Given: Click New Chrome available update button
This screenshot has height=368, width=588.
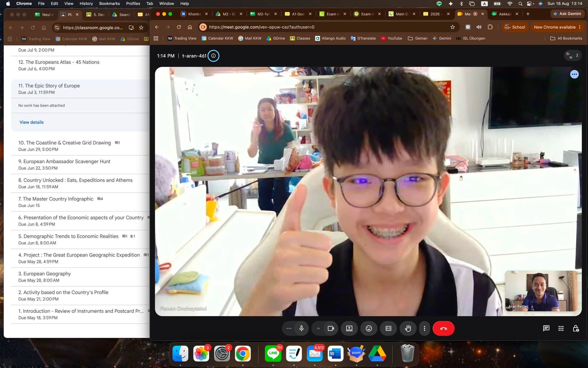Looking at the screenshot, I should coord(557,27).
